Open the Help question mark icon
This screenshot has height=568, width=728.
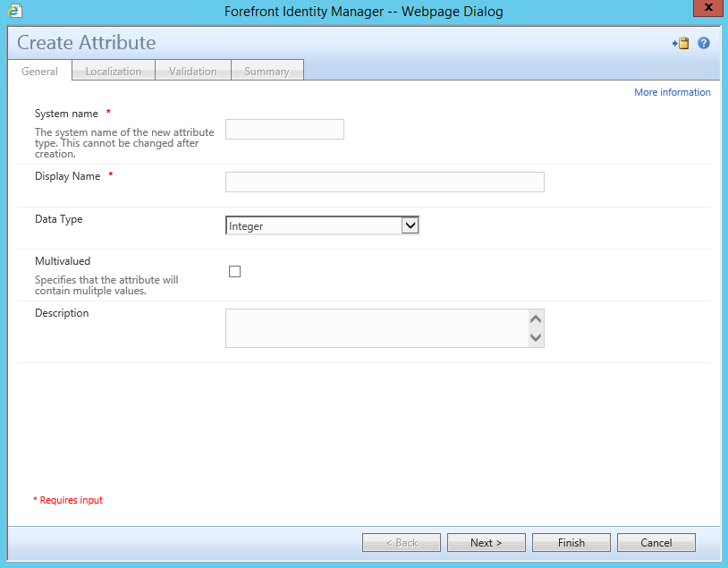pos(704,42)
